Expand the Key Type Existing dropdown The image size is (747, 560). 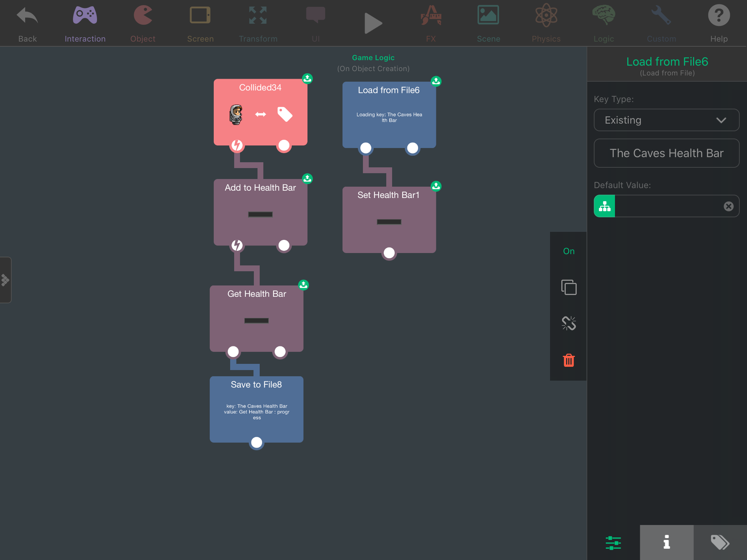point(666,120)
